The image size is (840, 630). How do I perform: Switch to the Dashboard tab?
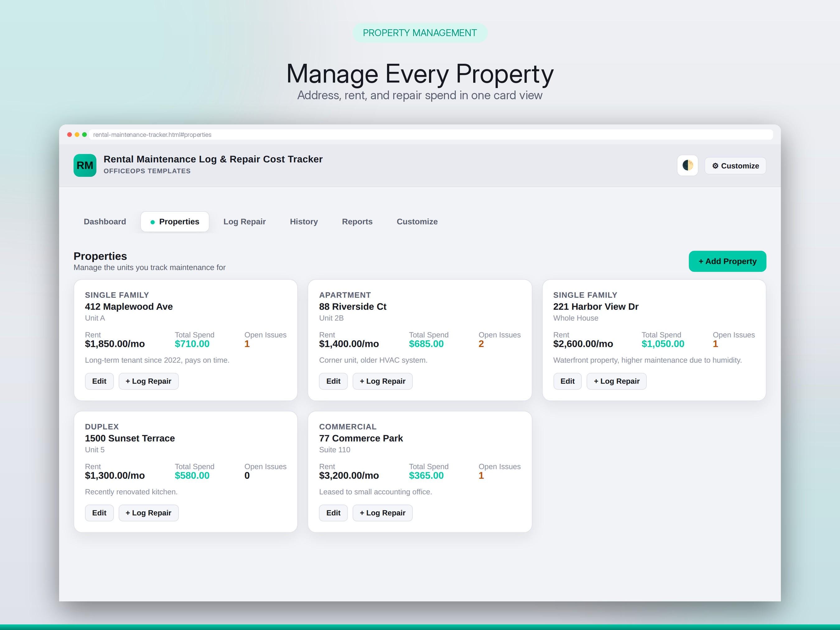(x=105, y=222)
